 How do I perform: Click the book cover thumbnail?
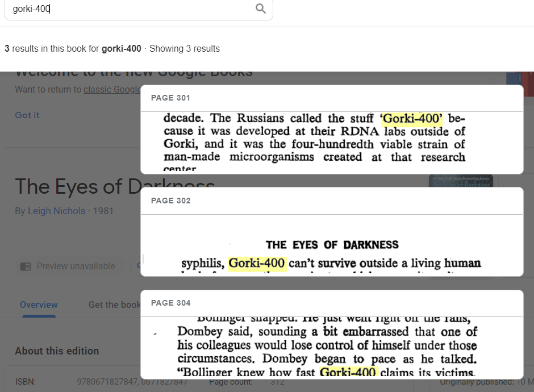[461, 181]
